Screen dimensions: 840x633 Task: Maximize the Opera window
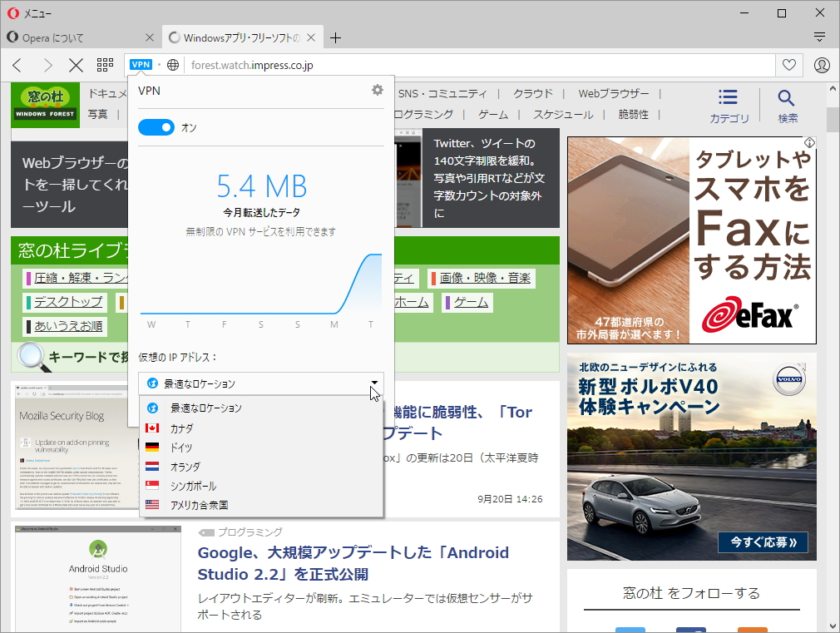(782, 12)
